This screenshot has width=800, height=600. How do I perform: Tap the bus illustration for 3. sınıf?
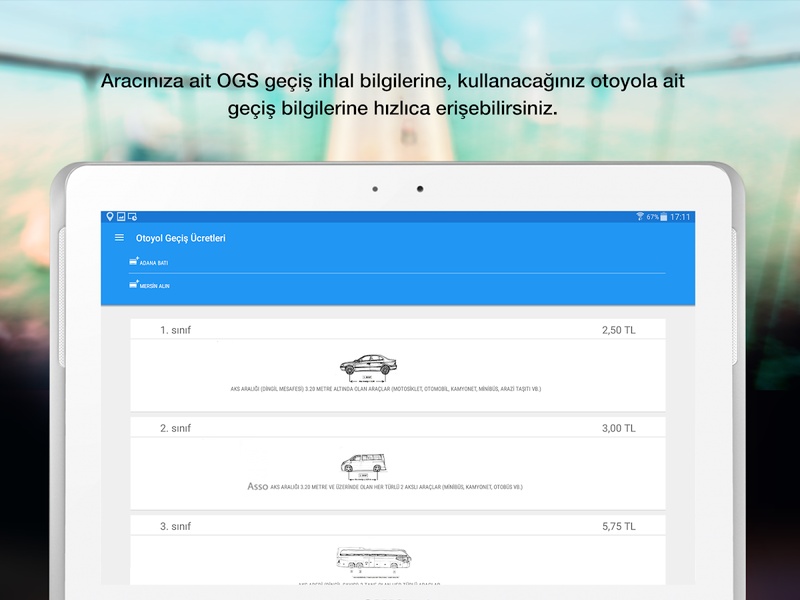(x=374, y=560)
